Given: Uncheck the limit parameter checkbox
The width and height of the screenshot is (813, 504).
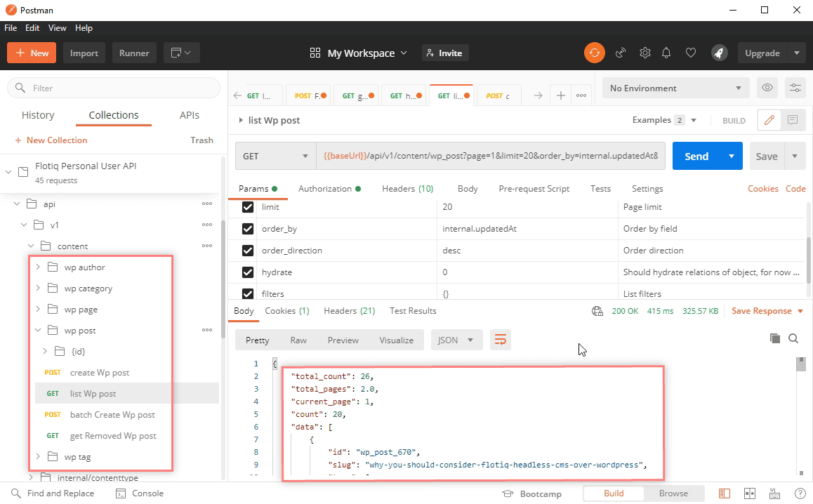Looking at the screenshot, I should tap(248, 207).
